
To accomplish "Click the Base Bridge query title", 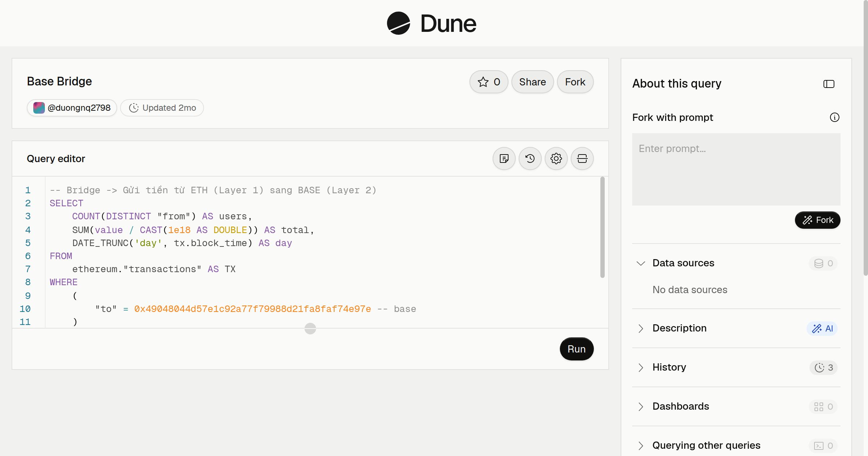I will point(59,81).
